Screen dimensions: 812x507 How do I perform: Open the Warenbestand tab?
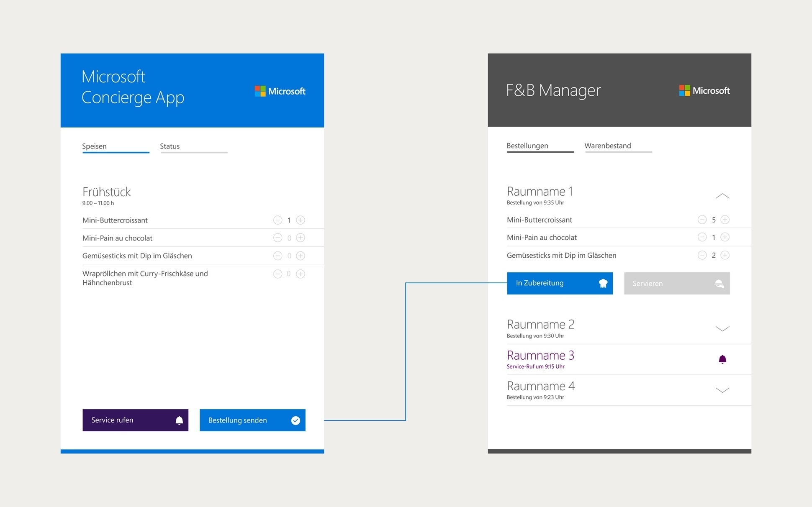click(x=607, y=146)
